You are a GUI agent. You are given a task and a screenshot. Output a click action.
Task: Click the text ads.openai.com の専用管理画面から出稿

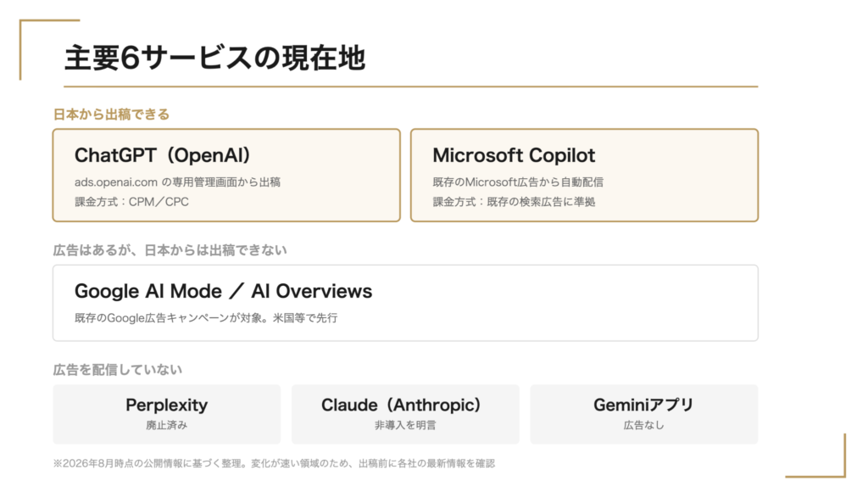point(177,182)
